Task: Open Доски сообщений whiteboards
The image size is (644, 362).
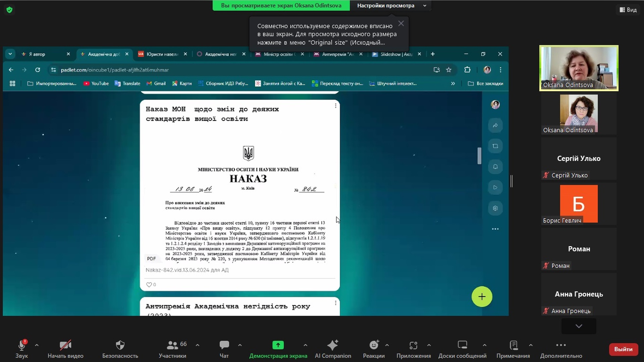Action: [462, 349]
